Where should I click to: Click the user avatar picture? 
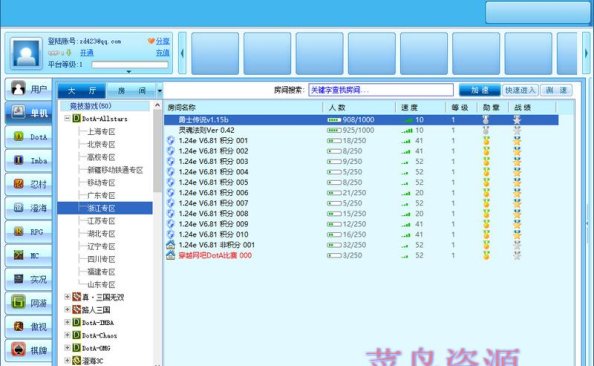26,53
